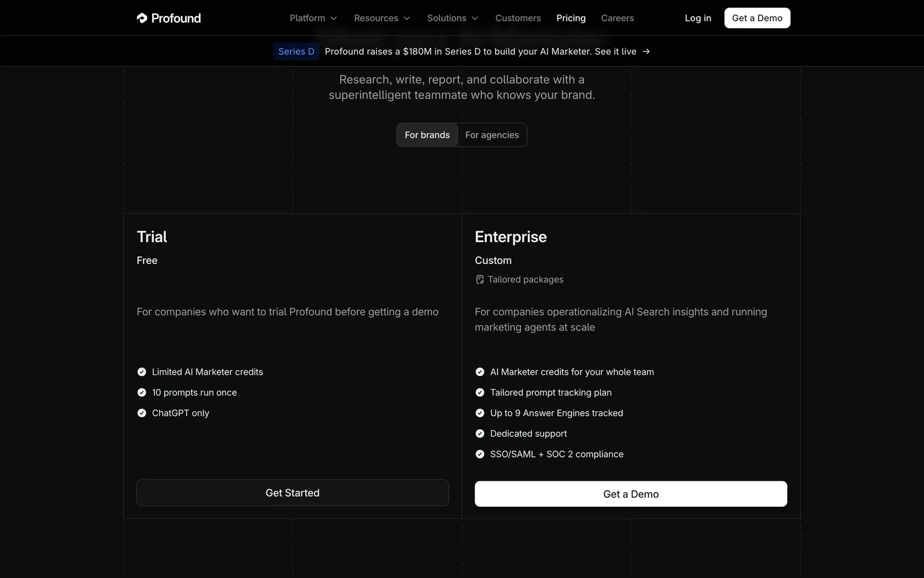Image resolution: width=924 pixels, height=578 pixels.
Task: Switch pricing to For agencies
Action: click(x=492, y=135)
